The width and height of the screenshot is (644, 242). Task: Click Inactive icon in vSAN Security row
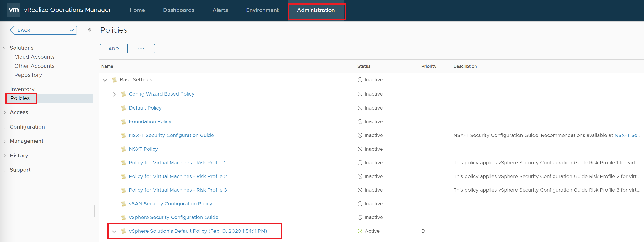pos(360,204)
